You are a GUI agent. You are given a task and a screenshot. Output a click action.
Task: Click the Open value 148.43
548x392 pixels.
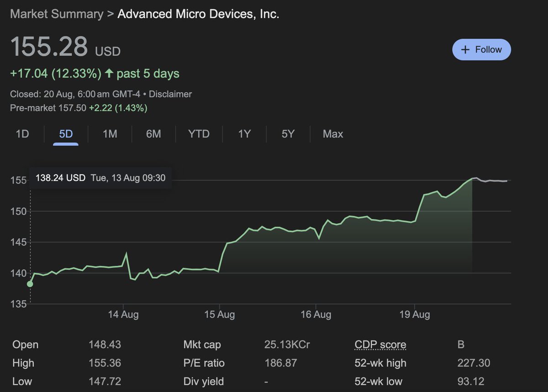click(x=105, y=345)
